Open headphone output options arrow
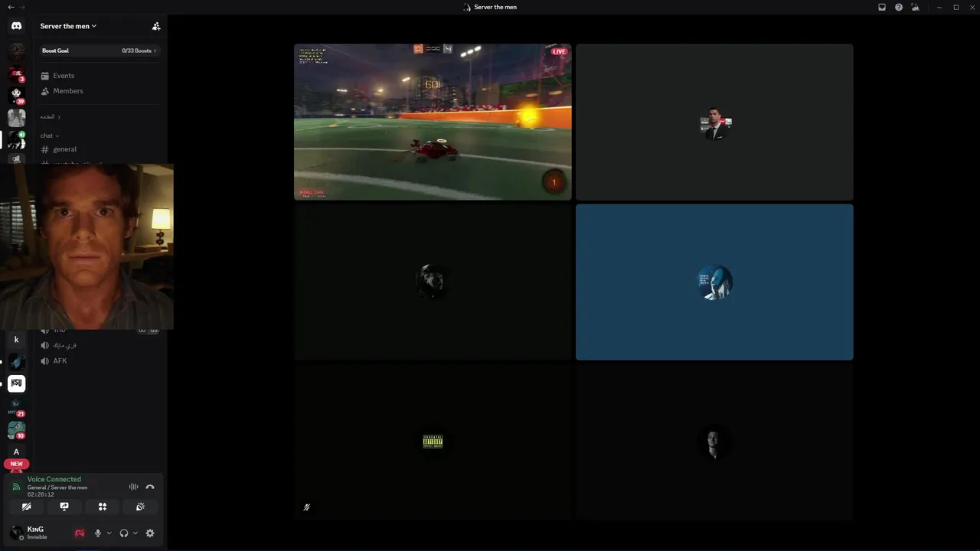Viewport: 980px width, 551px height. (x=136, y=533)
